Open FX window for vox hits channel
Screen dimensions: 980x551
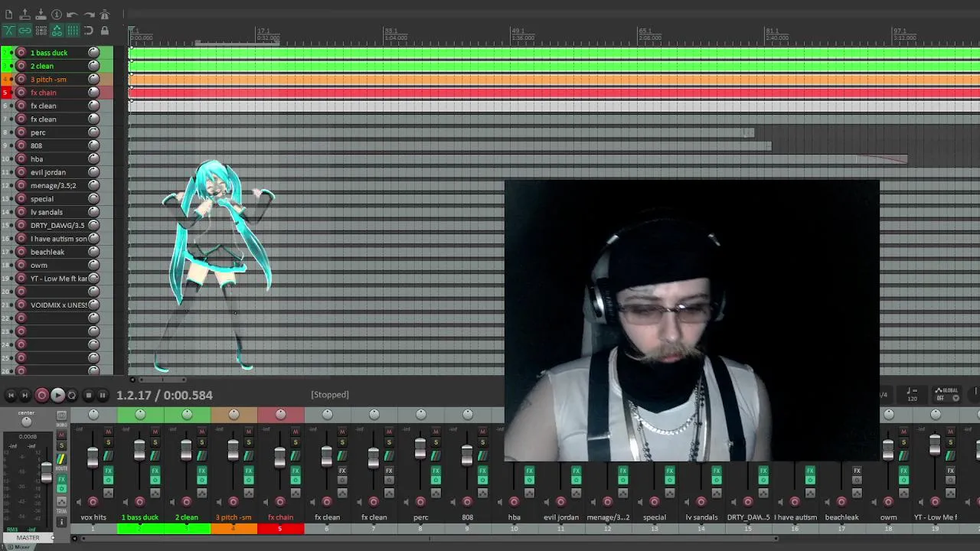point(109,471)
